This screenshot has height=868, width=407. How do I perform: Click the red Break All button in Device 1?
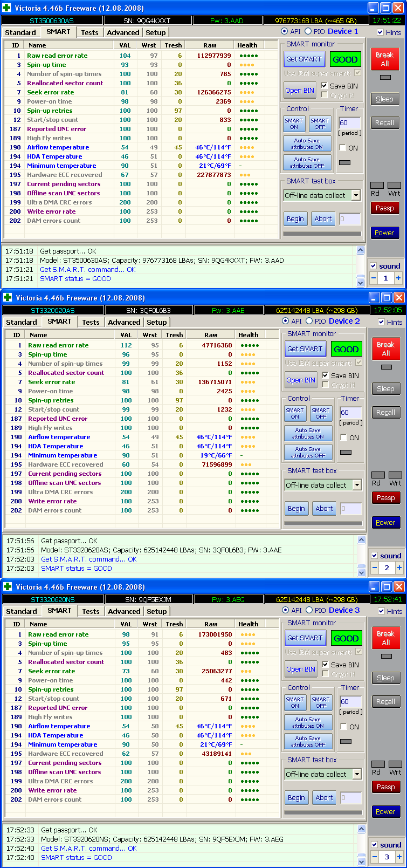[x=384, y=59]
